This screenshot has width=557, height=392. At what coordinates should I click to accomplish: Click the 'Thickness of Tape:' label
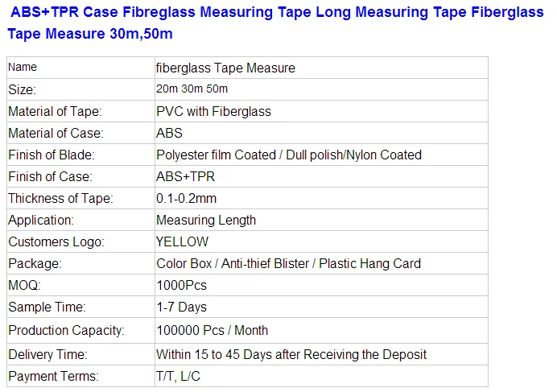click(60, 198)
